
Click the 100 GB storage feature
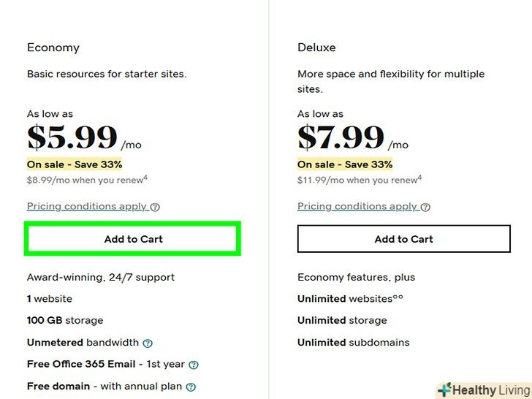[x=65, y=320]
